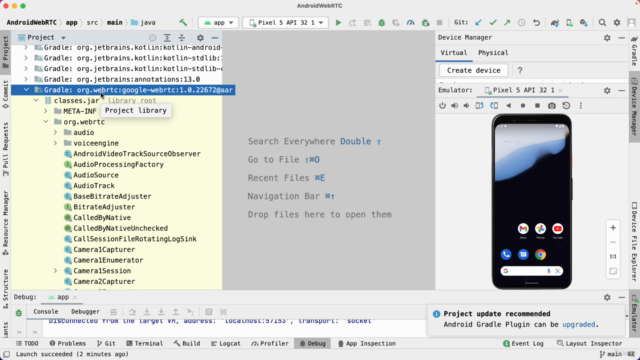Open Build tool window
This screenshot has height=360, width=640.
point(187,343)
